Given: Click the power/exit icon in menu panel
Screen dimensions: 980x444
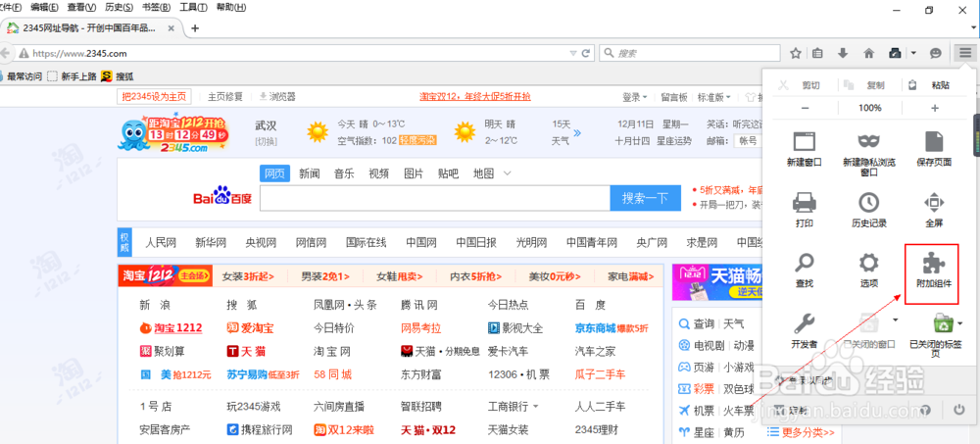Looking at the screenshot, I should coord(958,411).
